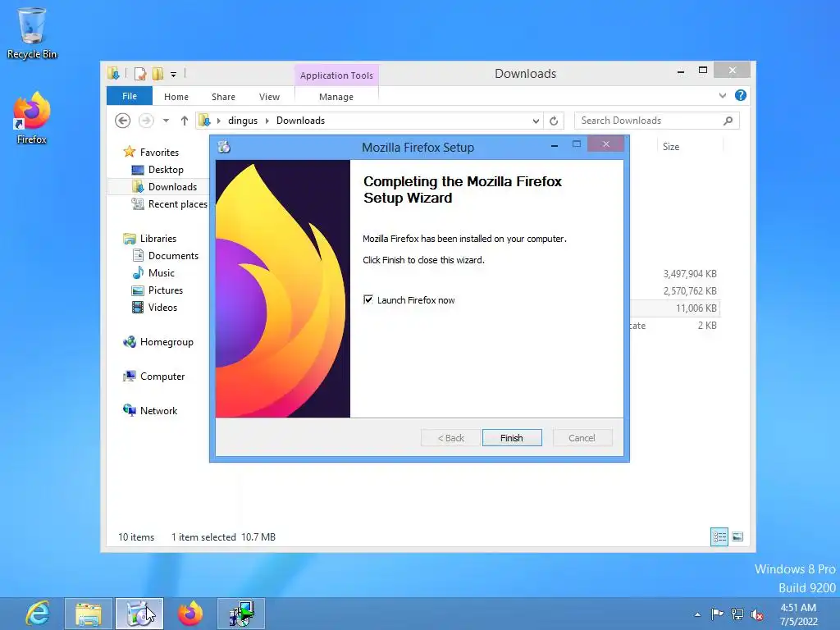Select Favorites in the navigation pane
This screenshot has width=840, height=630.
point(159,152)
